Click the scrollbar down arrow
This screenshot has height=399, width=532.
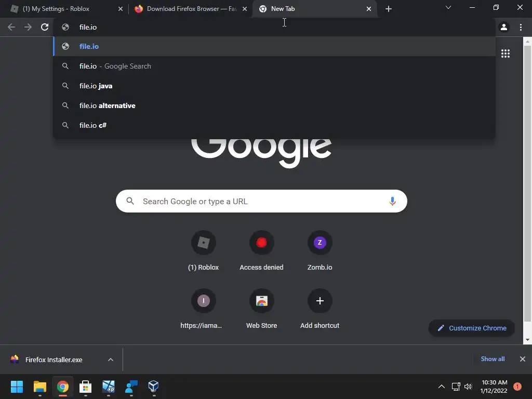(527, 340)
